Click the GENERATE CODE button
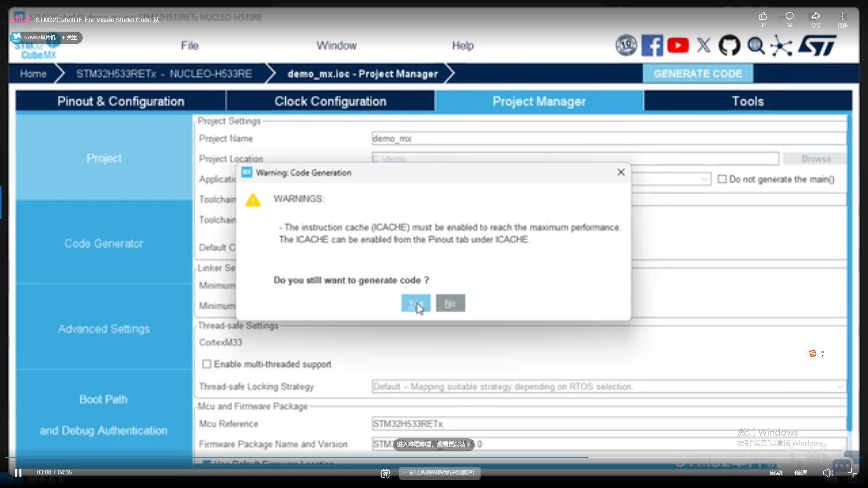Viewport: 868px width, 488px height. tap(698, 73)
